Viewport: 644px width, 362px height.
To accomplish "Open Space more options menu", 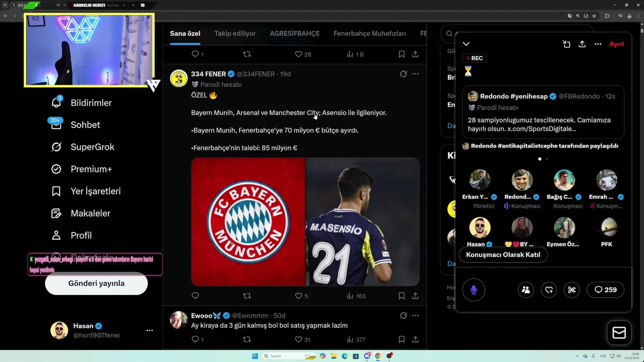I will (x=598, y=44).
